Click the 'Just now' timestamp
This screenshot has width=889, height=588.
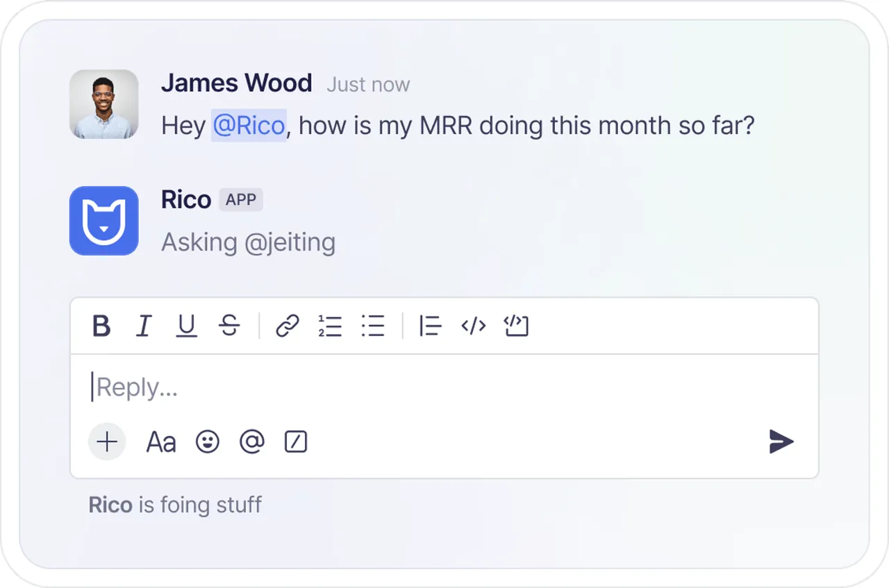368,85
